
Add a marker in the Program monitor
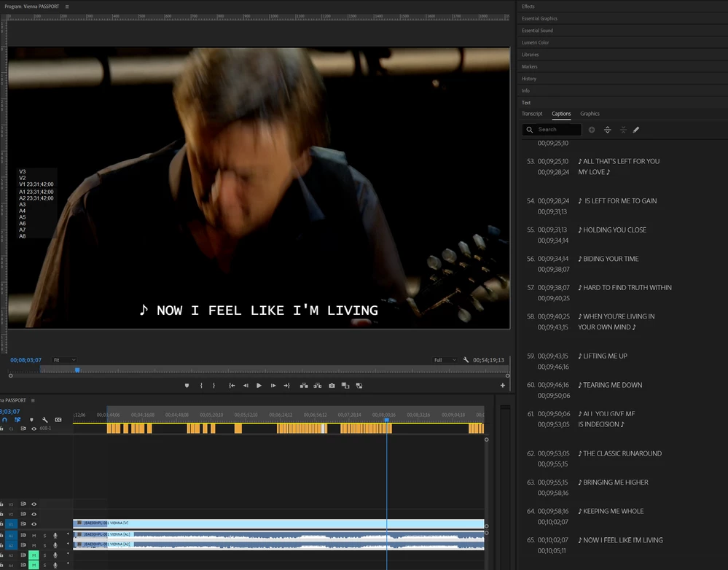[187, 386]
